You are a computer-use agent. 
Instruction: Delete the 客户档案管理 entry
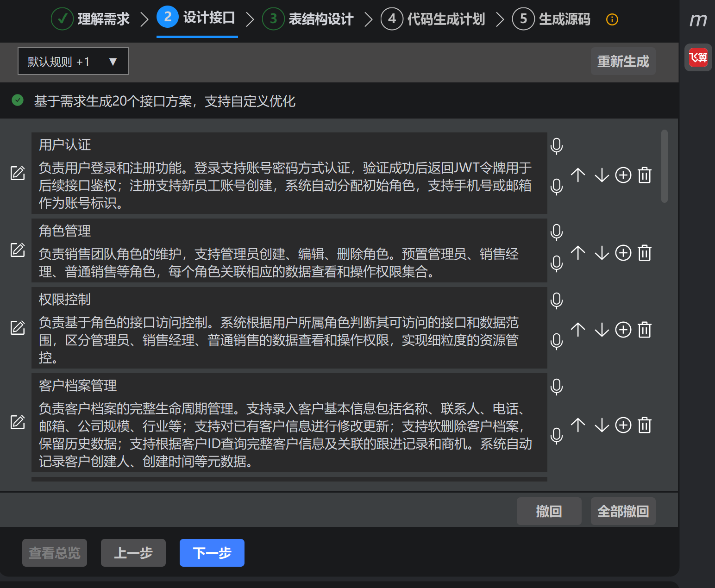point(645,425)
